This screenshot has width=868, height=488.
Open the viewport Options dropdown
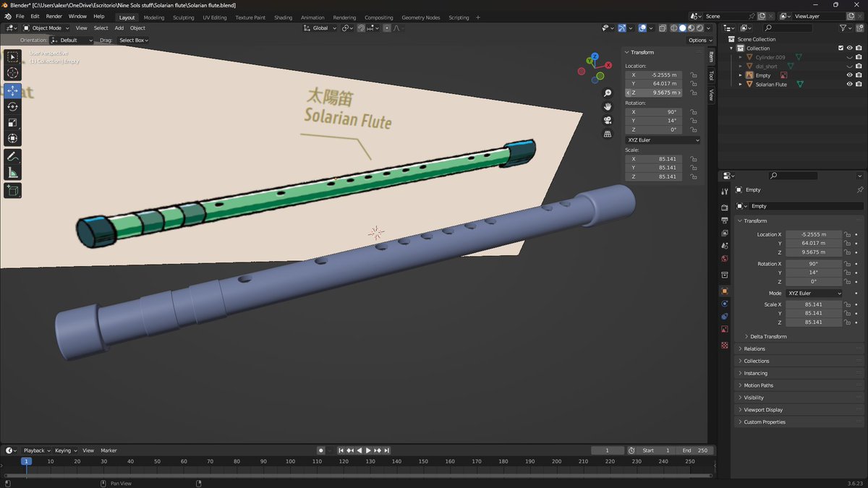point(699,40)
